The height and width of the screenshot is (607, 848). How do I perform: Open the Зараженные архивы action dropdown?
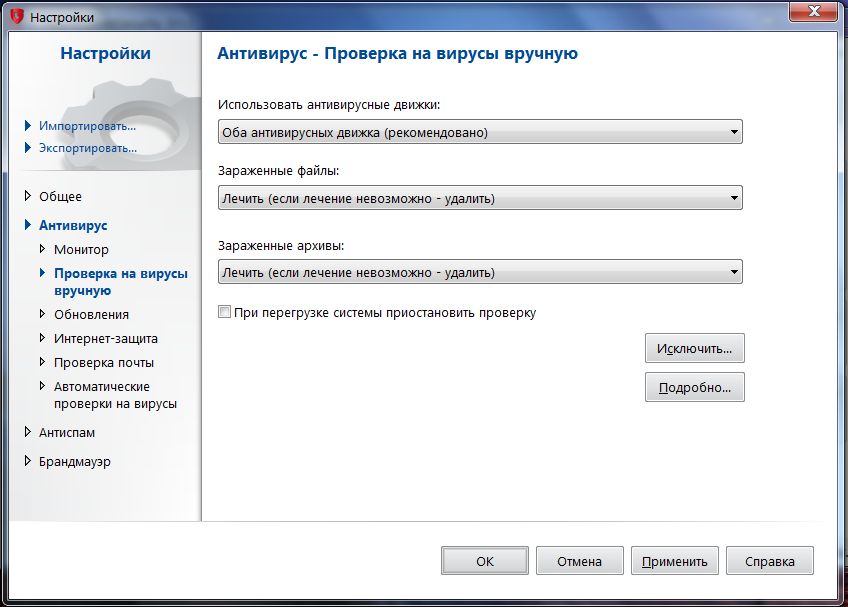(x=480, y=272)
